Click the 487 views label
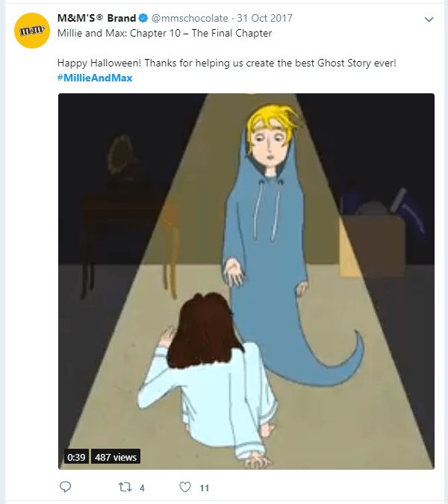This screenshot has width=448, height=504. pyautogui.click(x=116, y=457)
